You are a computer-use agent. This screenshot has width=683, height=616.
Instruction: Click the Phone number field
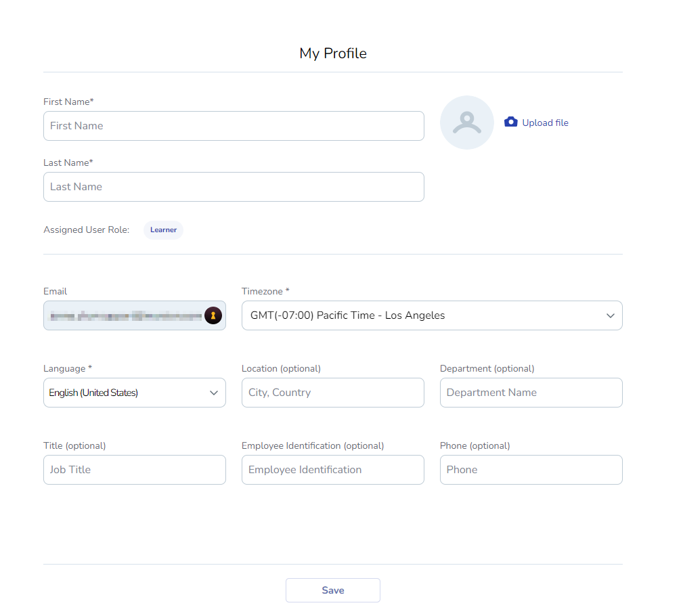tap(531, 470)
